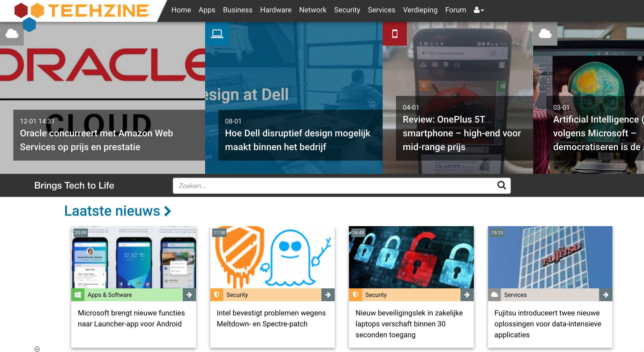Open the Meltdown and Spectre logo thumbnail

pyautogui.click(x=272, y=257)
